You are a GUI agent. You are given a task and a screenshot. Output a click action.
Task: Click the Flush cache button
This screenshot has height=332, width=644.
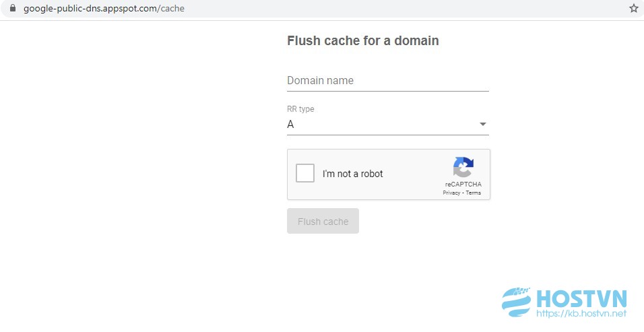323,221
